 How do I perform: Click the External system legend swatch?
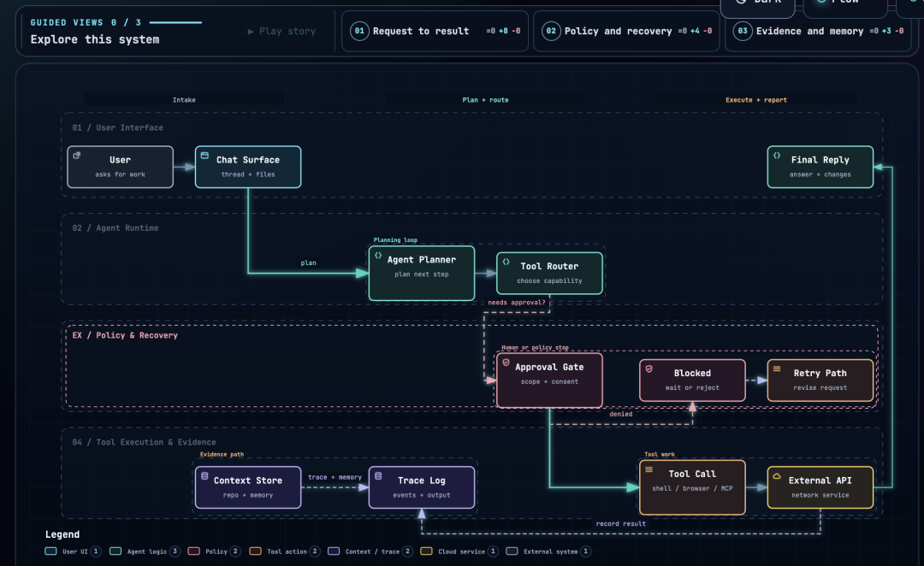tap(512, 551)
